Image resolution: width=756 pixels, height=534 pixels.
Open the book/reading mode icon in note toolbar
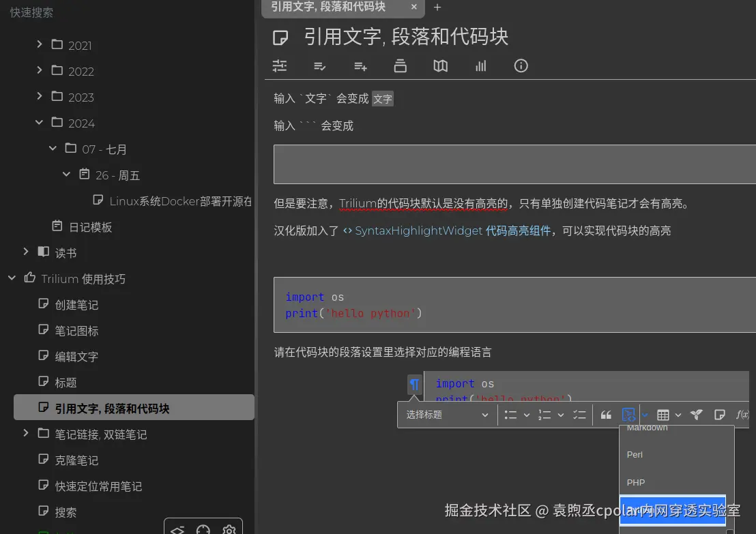tap(440, 65)
